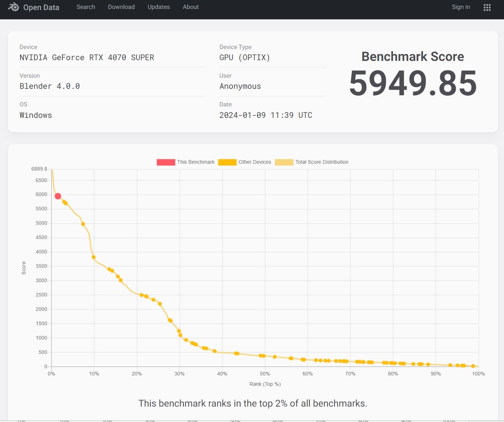
Task: Toggle the Total Score Distribution legend swatch
Action: (284, 162)
